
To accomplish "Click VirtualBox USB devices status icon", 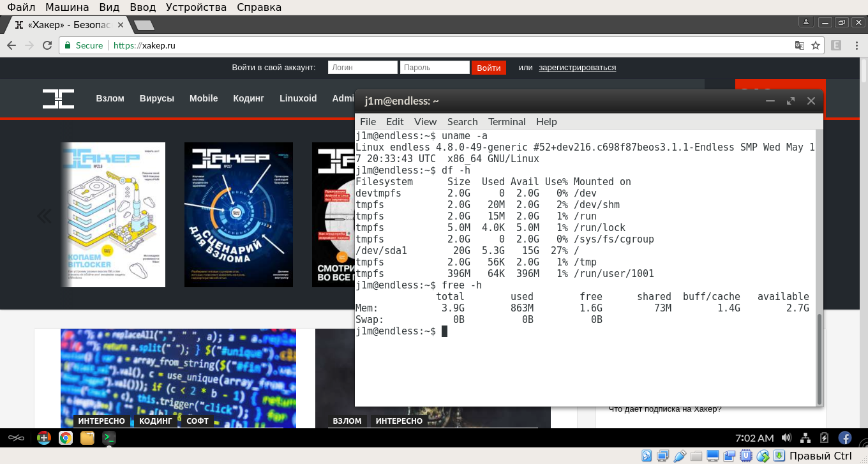I will click(680, 456).
